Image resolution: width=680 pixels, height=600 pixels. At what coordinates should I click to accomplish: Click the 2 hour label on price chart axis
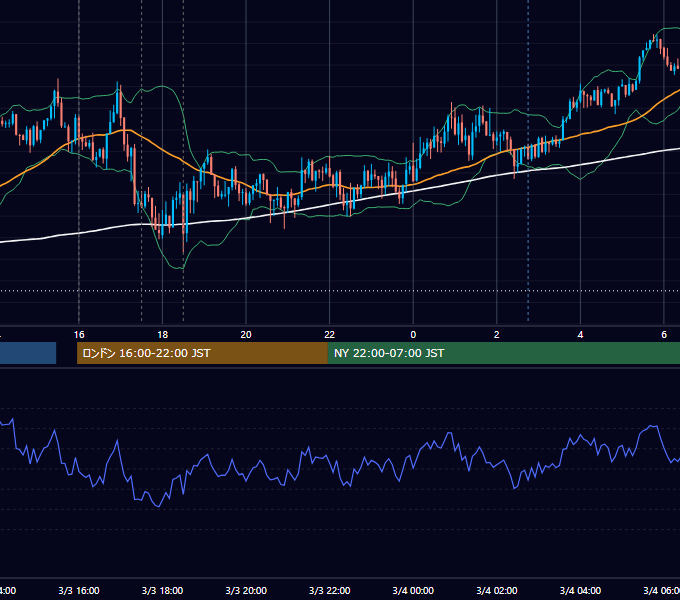pyautogui.click(x=497, y=335)
